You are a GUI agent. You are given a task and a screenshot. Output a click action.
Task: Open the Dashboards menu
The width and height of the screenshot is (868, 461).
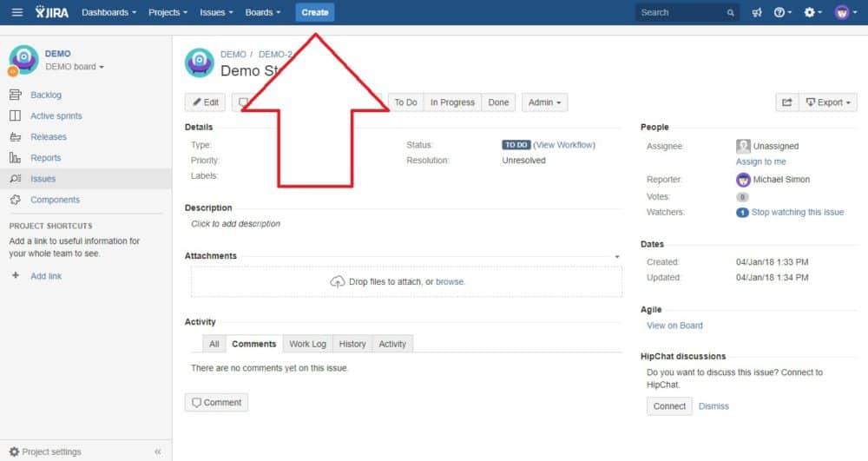tap(109, 12)
